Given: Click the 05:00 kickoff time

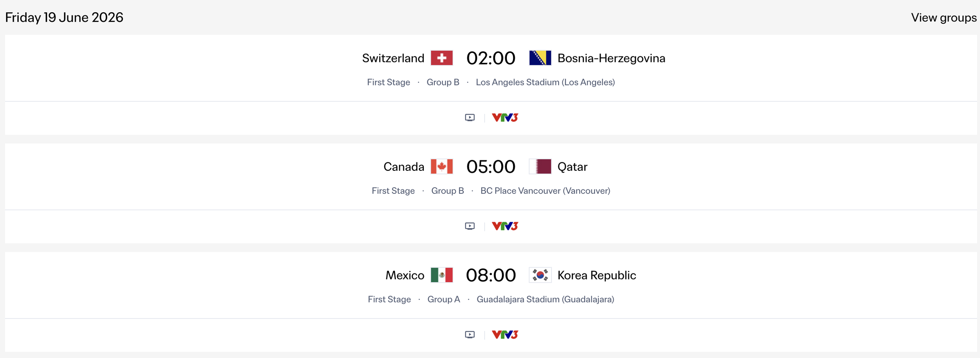Looking at the screenshot, I should point(491,166).
